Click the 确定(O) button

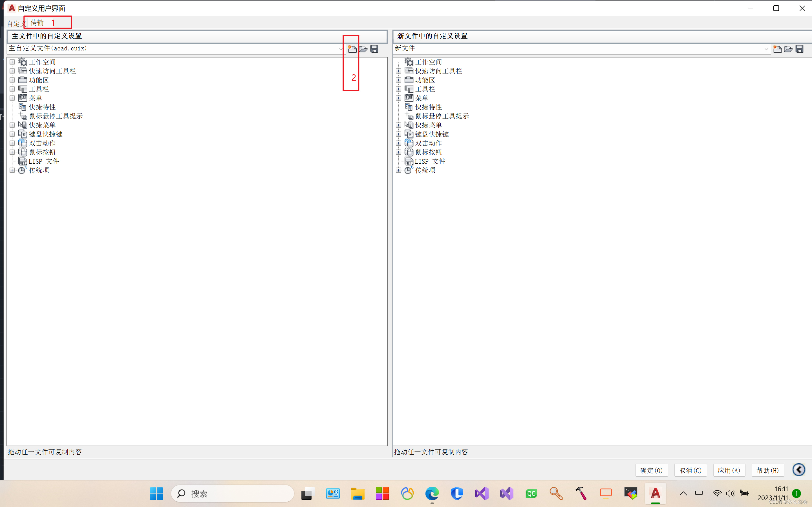click(x=651, y=470)
